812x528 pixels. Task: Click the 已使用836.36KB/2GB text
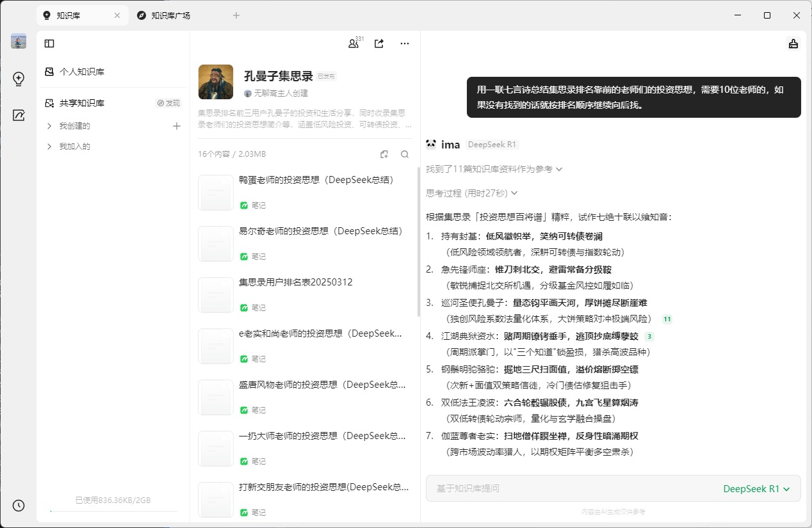click(113, 500)
